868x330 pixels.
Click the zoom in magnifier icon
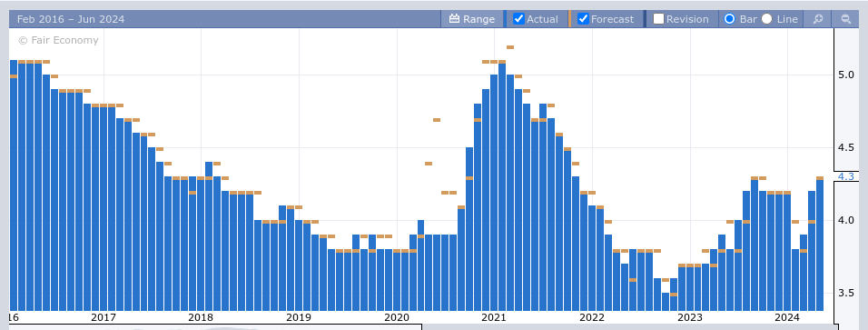(818, 19)
